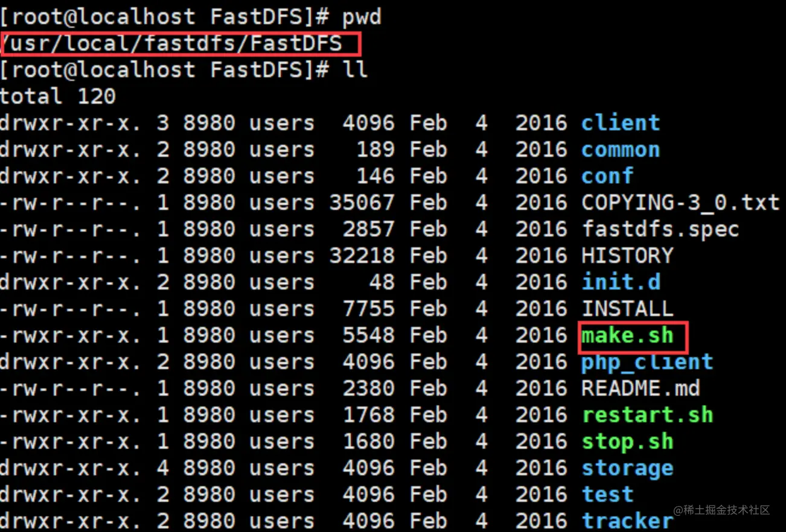Click the 'test' directory name
The width and height of the screenshot is (786, 532).
pyautogui.click(x=607, y=495)
